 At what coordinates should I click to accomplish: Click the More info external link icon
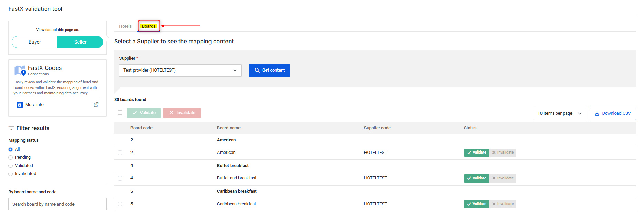(96, 105)
